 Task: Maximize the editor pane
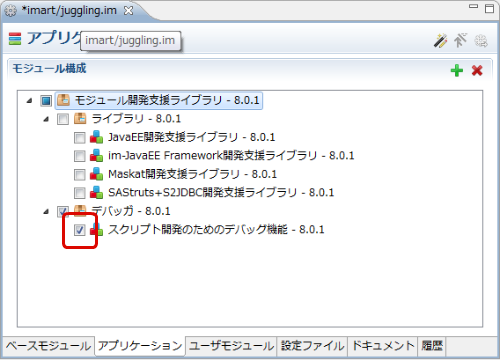[489, 8]
